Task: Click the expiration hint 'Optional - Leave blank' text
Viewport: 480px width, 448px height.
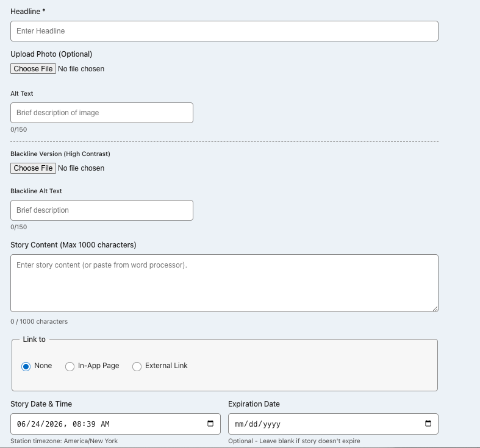Action: pos(294,441)
